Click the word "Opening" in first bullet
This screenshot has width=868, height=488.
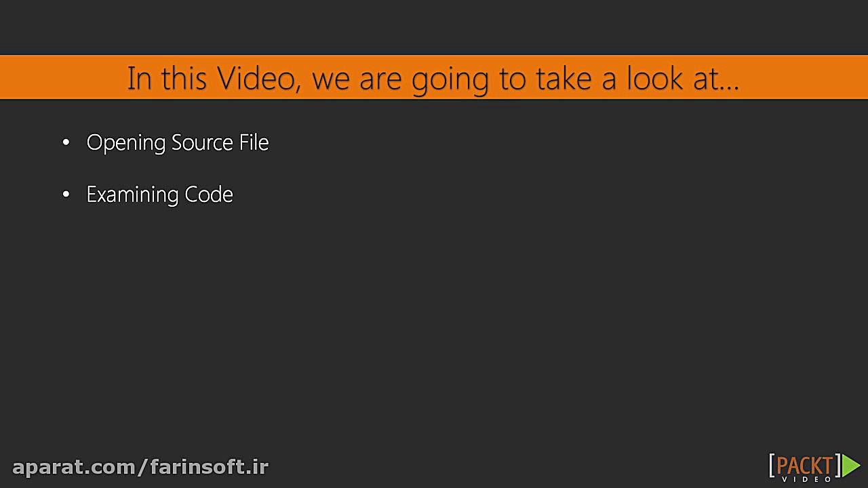(126, 144)
